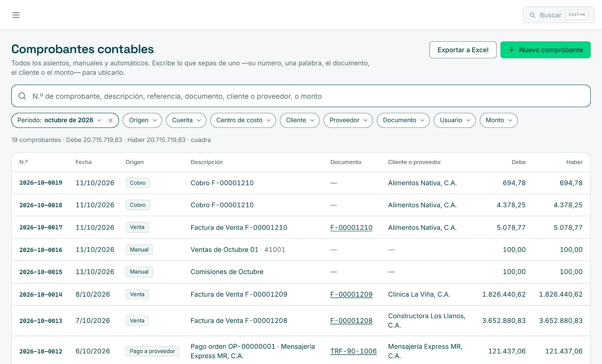Click the Cliente o proveedor column header

414,162
